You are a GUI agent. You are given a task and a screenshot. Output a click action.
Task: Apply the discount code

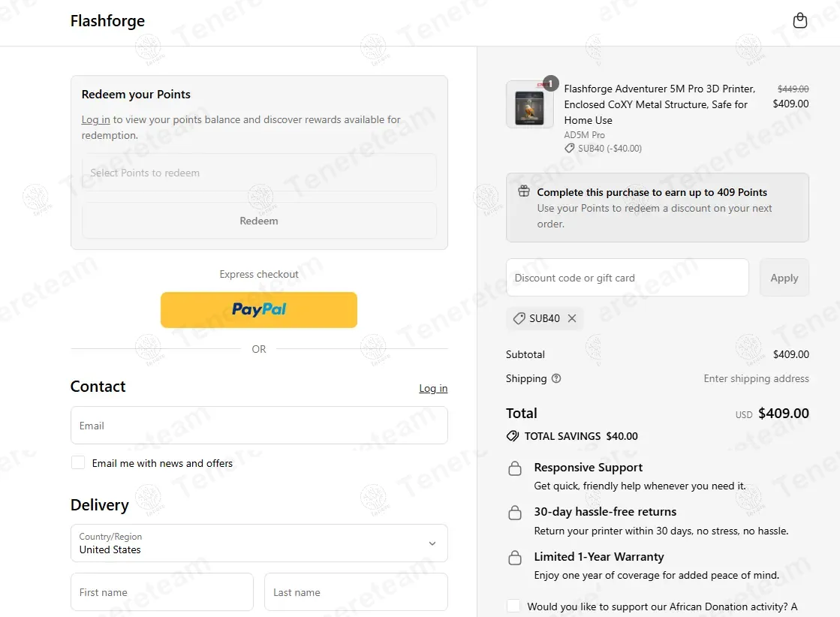coord(784,278)
